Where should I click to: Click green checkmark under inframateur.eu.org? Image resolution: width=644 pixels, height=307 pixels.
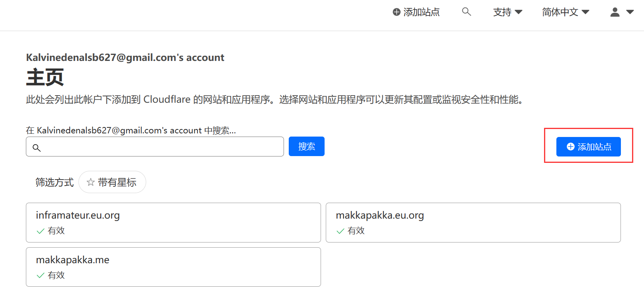tap(40, 231)
